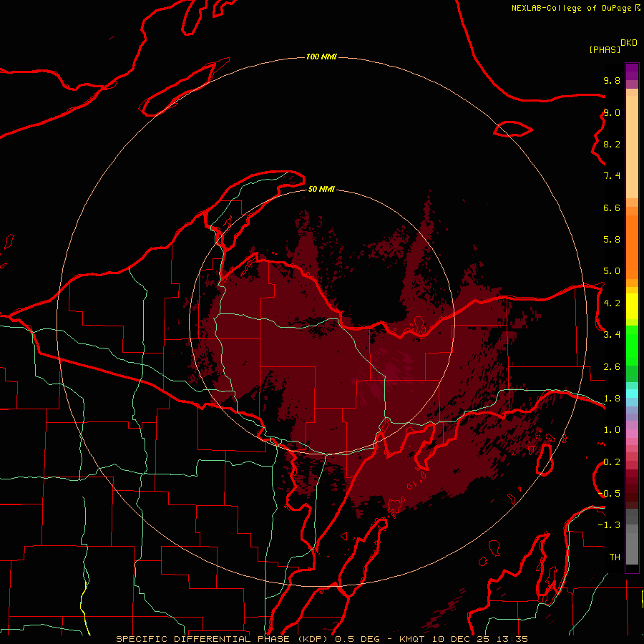
Task: Click the DKD label above color scale
Action: tap(629, 43)
